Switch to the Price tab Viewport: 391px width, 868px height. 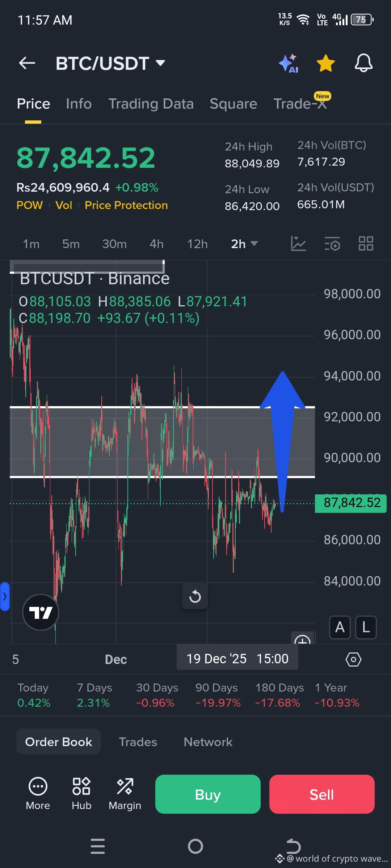(33, 104)
